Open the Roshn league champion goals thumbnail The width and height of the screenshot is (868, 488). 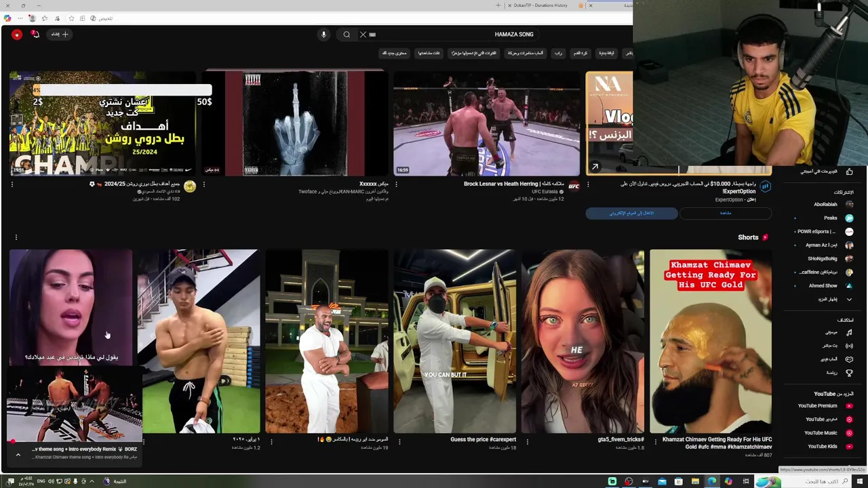point(103,123)
